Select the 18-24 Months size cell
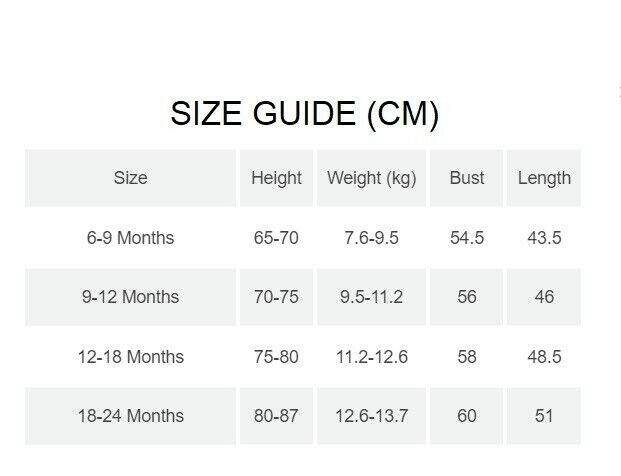This screenshot has width=621, height=476. (x=130, y=416)
